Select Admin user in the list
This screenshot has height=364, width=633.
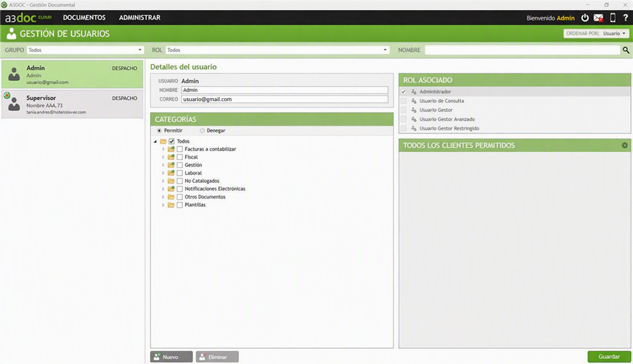click(72, 74)
